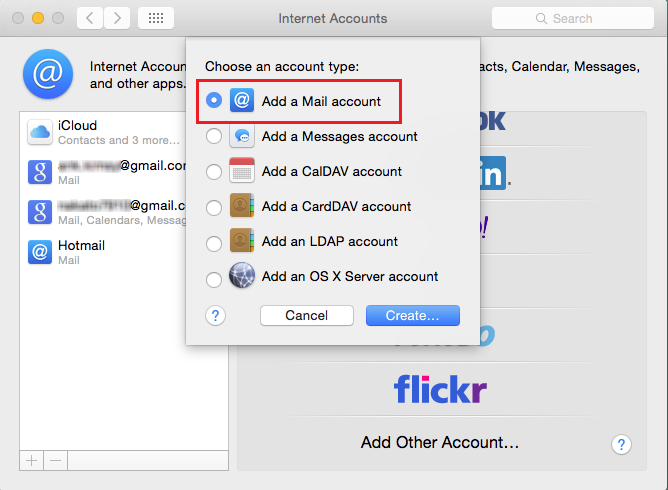Select the Add a CardDAV account radio button

pos(214,208)
